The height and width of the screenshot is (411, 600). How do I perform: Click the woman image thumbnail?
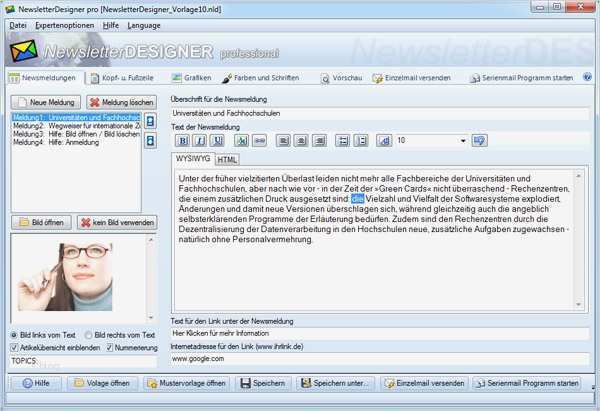coord(65,277)
